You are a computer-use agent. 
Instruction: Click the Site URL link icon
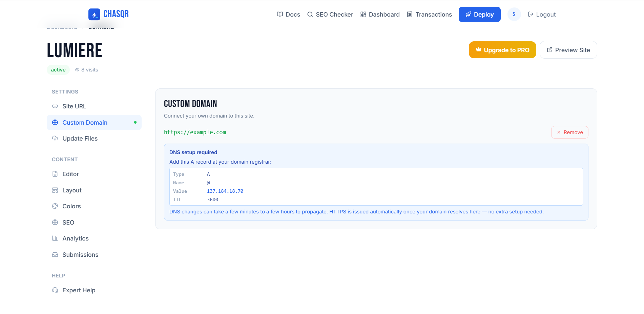(x=55, y=106)
